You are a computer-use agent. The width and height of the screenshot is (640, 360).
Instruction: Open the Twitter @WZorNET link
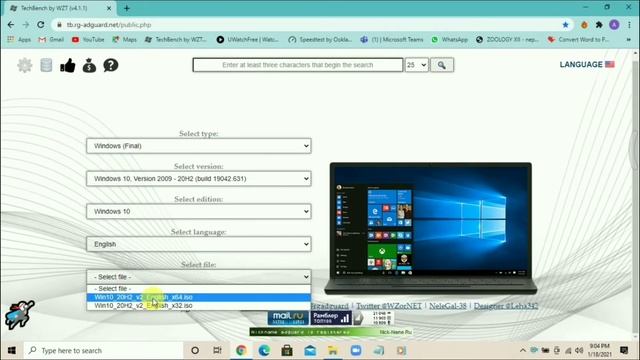tap(389, 306)
